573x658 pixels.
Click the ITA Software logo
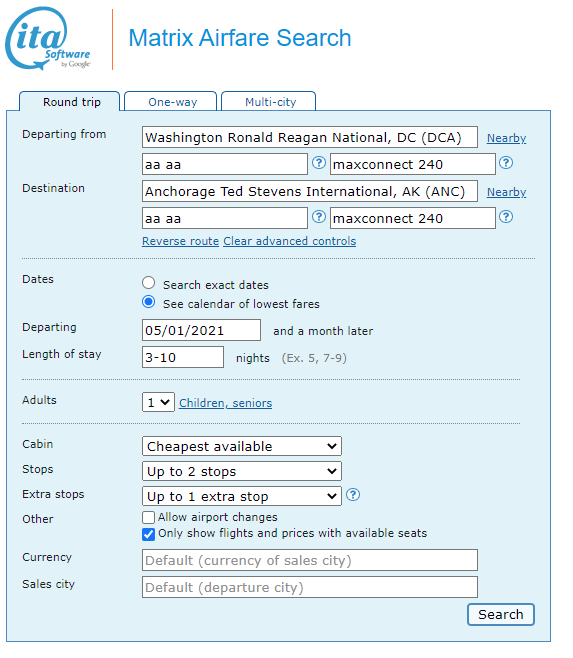point(48,38)
